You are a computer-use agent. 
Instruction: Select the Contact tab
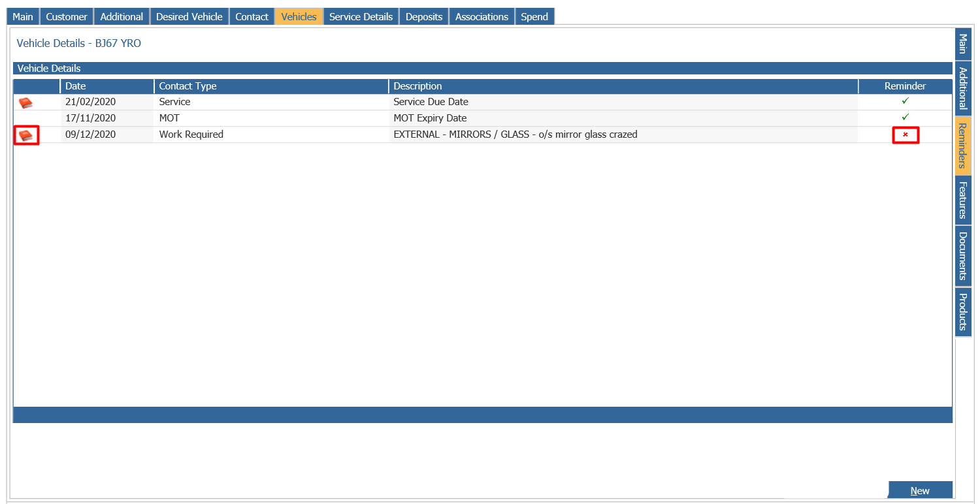click(252, 16)
